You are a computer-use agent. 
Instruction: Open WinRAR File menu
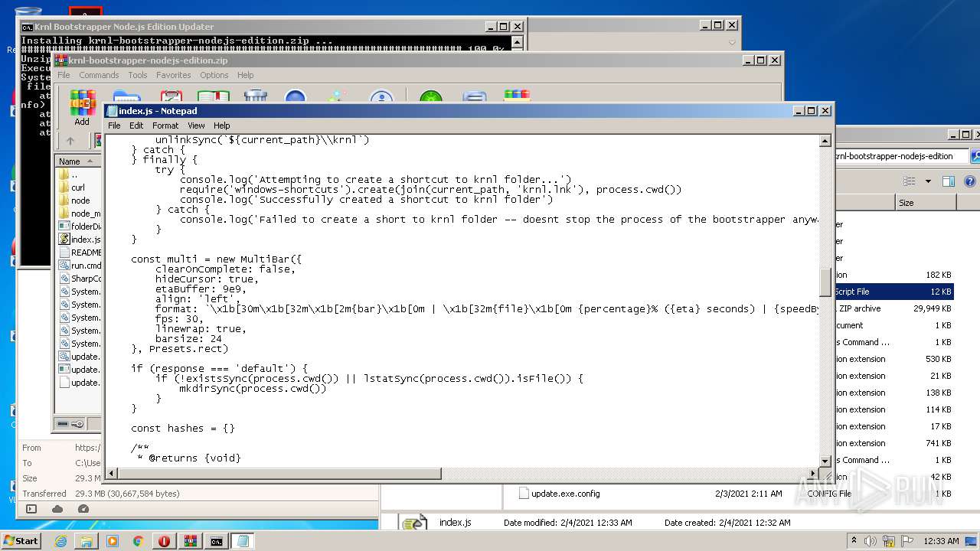(x=64, y=75)
